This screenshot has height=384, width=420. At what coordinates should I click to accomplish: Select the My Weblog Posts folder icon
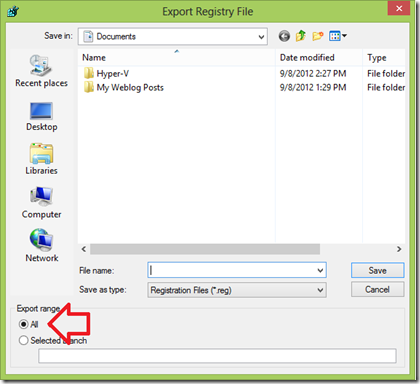tap(89, 87)
